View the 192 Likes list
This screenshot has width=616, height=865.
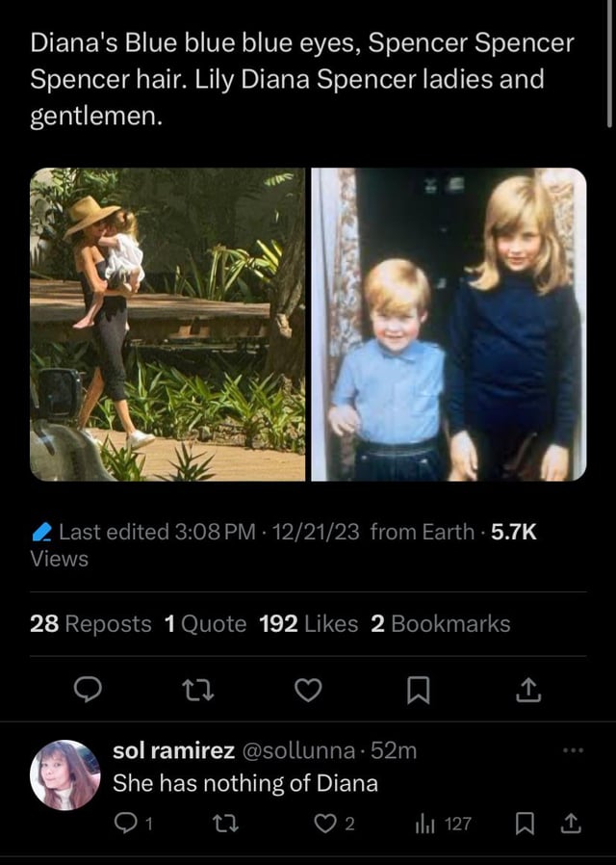(x=308, y=624)
